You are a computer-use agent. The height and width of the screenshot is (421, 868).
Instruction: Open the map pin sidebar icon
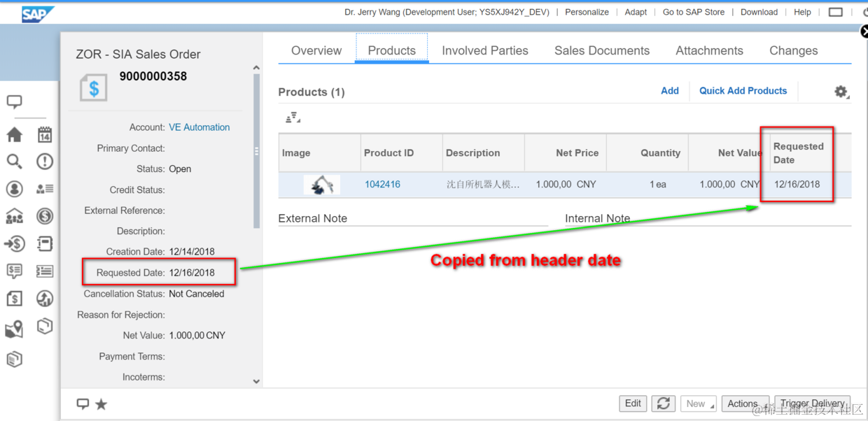click(14, 329)
